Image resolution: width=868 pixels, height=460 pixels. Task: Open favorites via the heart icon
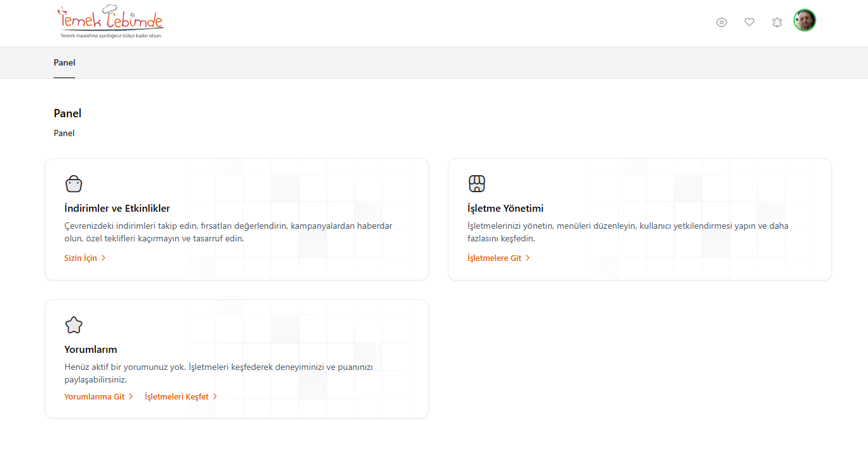(x=749, y=22)
